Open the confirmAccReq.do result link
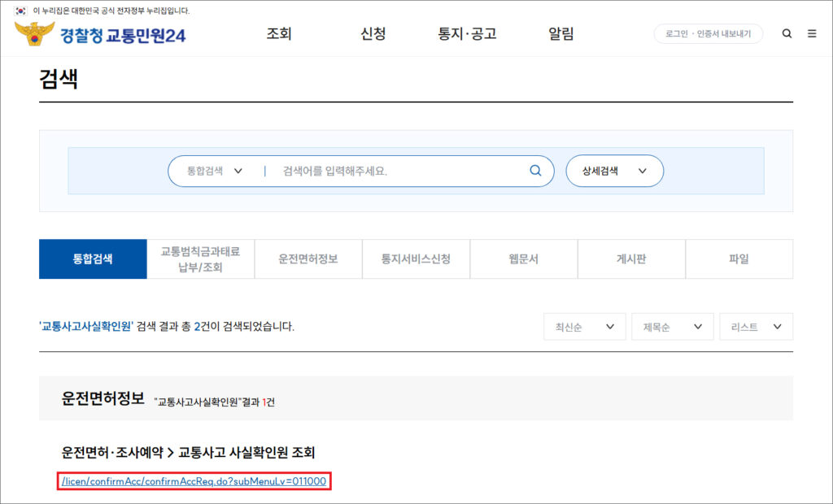 pyautogui.click(x=194, y=481)
